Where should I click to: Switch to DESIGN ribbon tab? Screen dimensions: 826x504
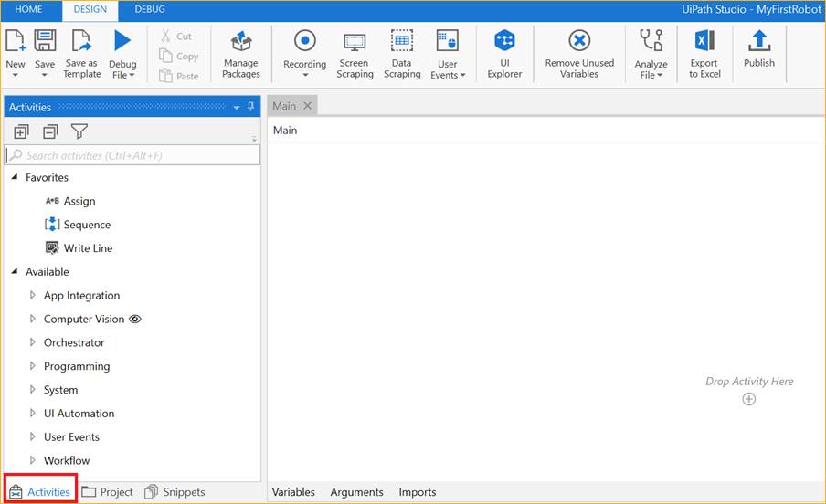pyautogui.click(x=90, y=10)
